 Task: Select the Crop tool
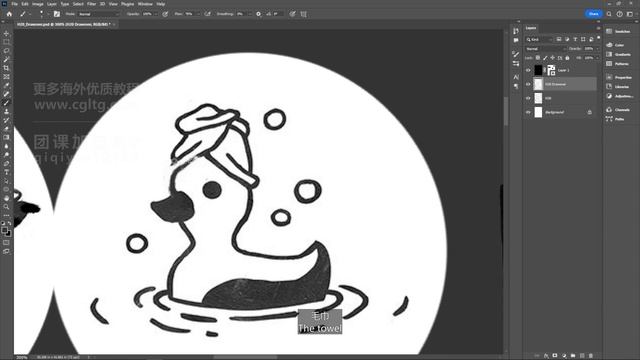coord(6,68)
